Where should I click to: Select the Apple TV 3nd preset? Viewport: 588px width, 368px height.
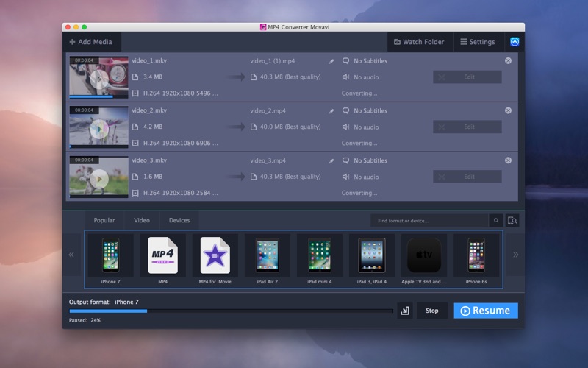click(424, 260)
